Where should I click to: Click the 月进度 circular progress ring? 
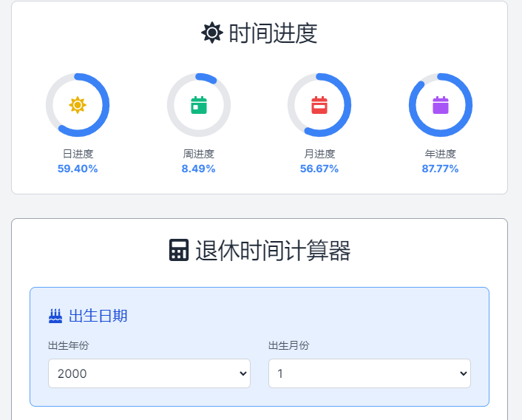pos(319,105)
